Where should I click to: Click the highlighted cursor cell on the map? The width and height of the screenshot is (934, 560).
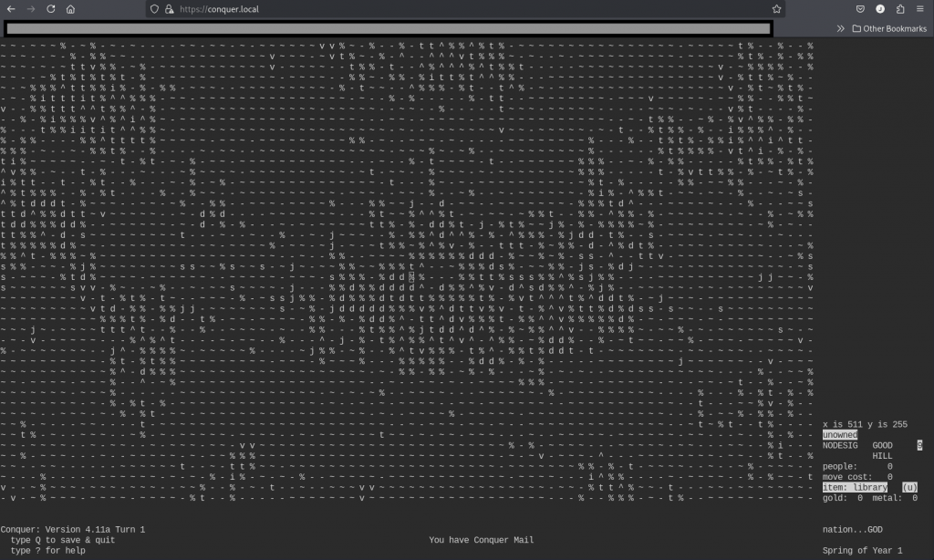[x=411, y=276]
